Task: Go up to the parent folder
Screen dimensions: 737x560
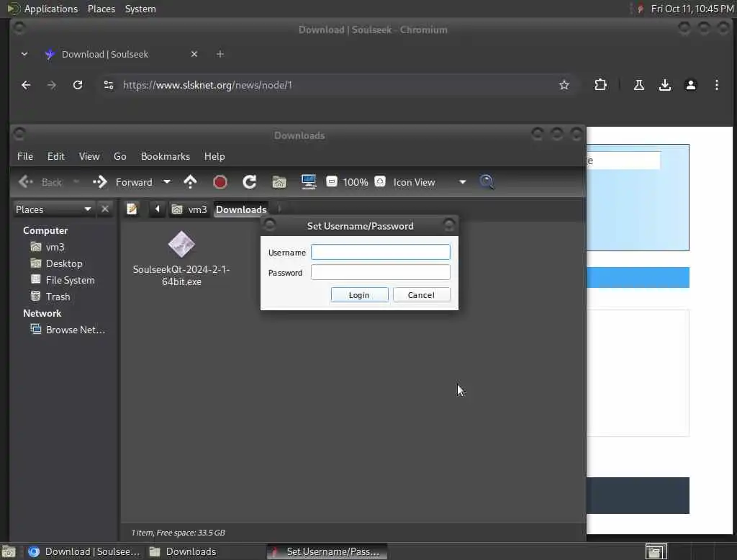Action: click(190, 182)
